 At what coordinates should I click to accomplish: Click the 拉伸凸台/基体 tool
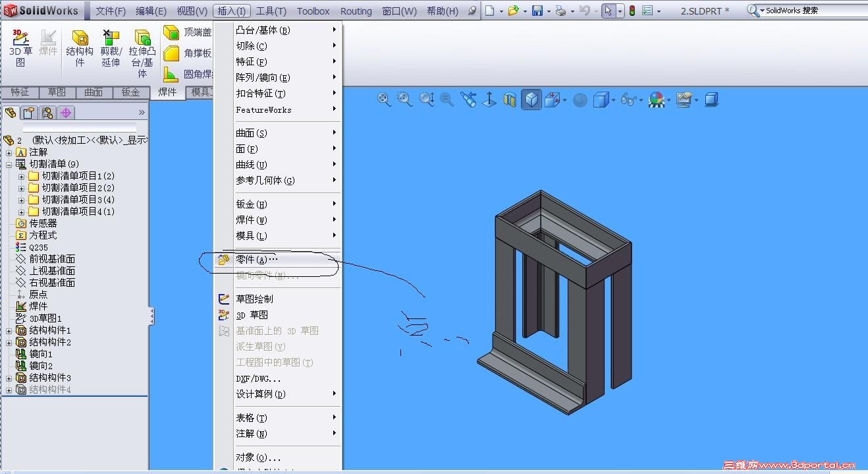142,53
